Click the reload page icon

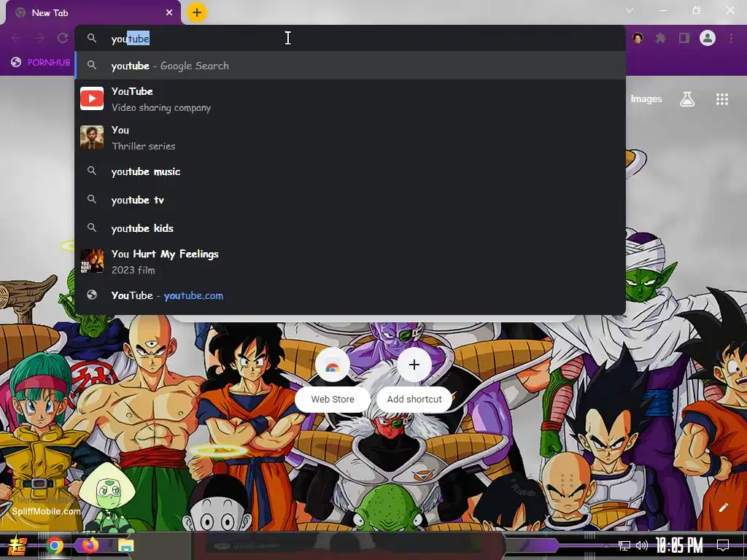point(63,38)
